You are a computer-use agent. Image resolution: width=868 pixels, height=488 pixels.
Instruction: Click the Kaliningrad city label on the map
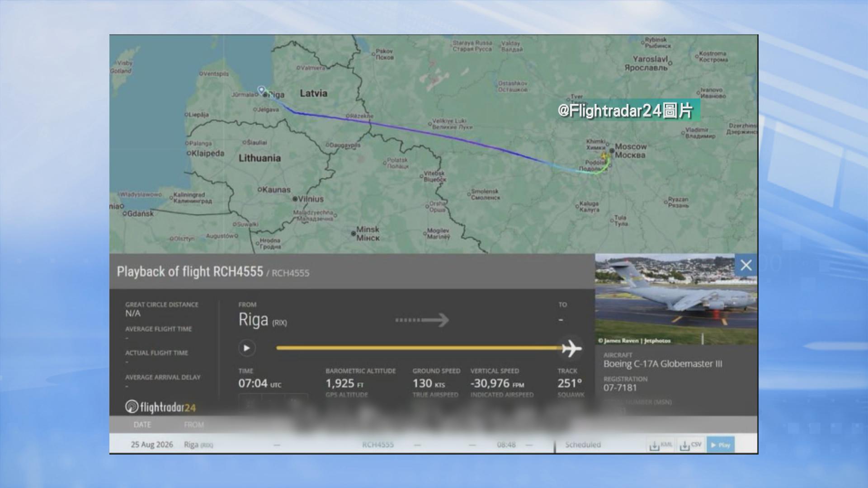click(193, 198)
